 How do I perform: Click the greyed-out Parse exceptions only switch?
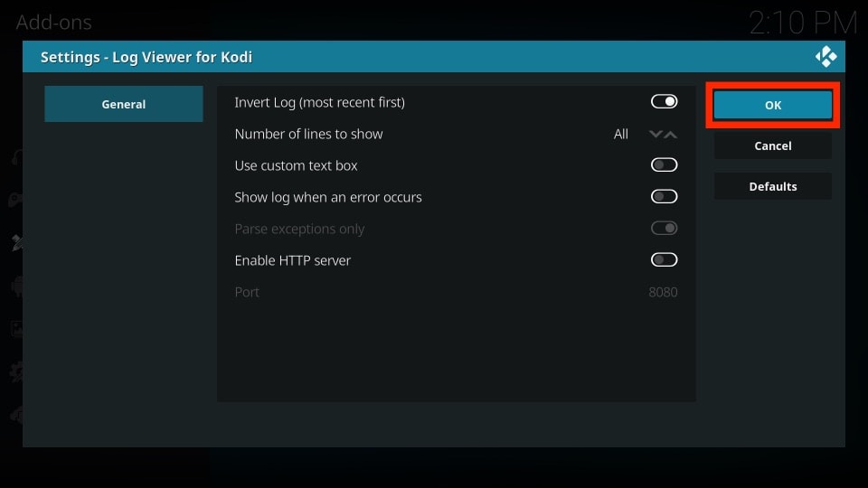[664, 229]
